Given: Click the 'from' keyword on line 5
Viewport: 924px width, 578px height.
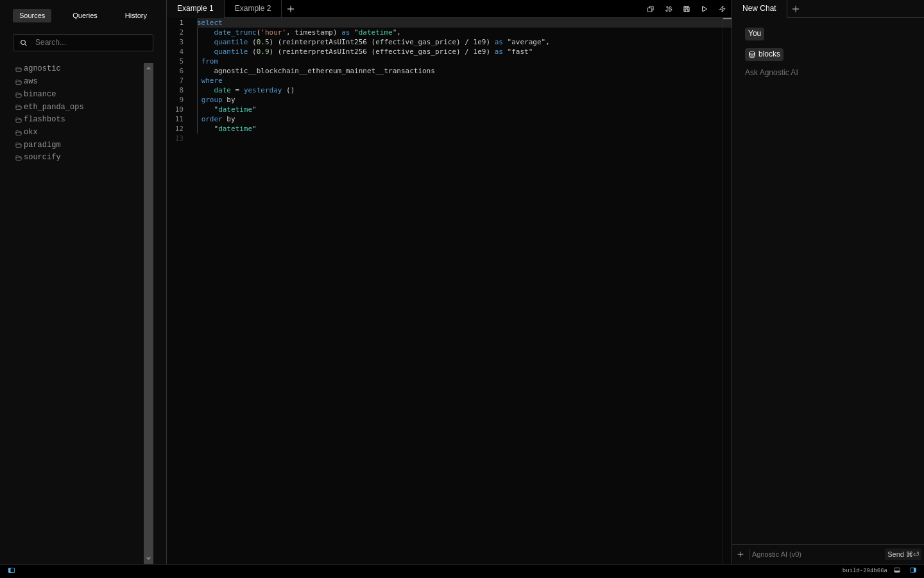Looking at the screenshot, I should [x=210, y=61].
